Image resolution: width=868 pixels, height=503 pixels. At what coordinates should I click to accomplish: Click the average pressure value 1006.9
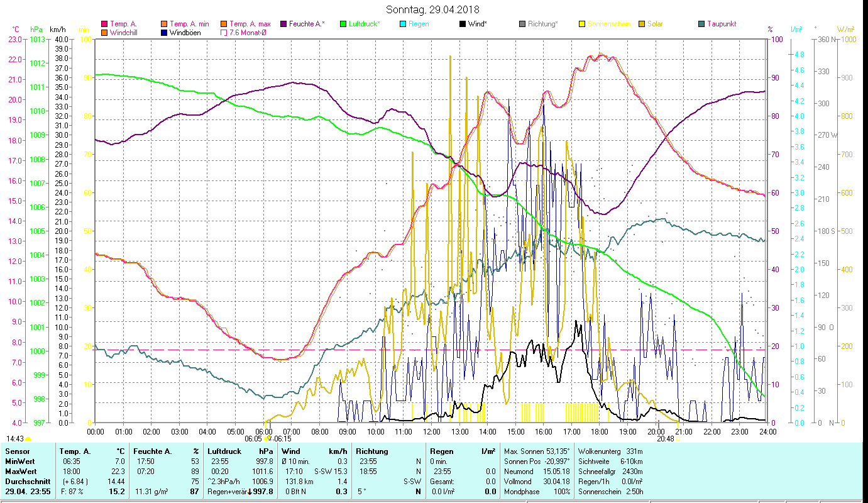[x=263, y=482]
